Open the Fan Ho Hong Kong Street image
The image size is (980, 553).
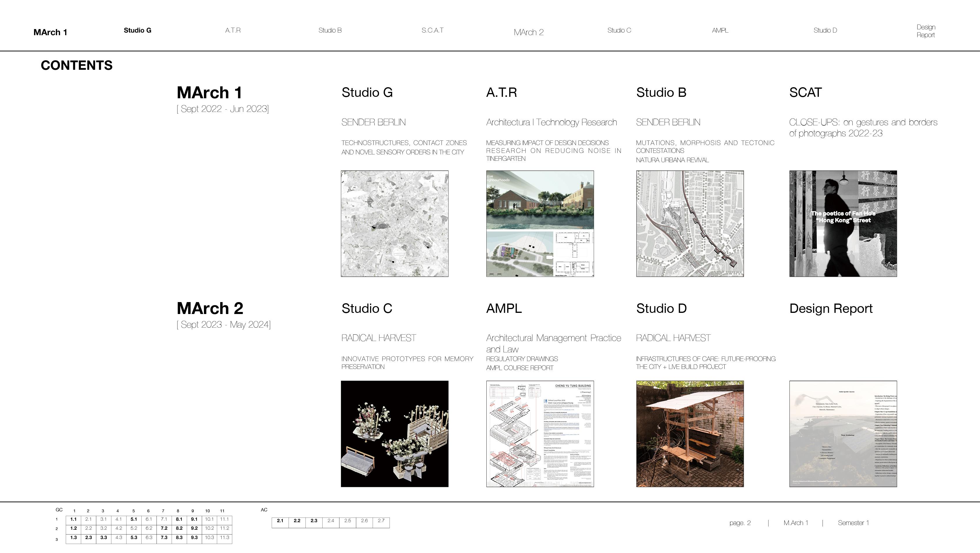(843, 224)
